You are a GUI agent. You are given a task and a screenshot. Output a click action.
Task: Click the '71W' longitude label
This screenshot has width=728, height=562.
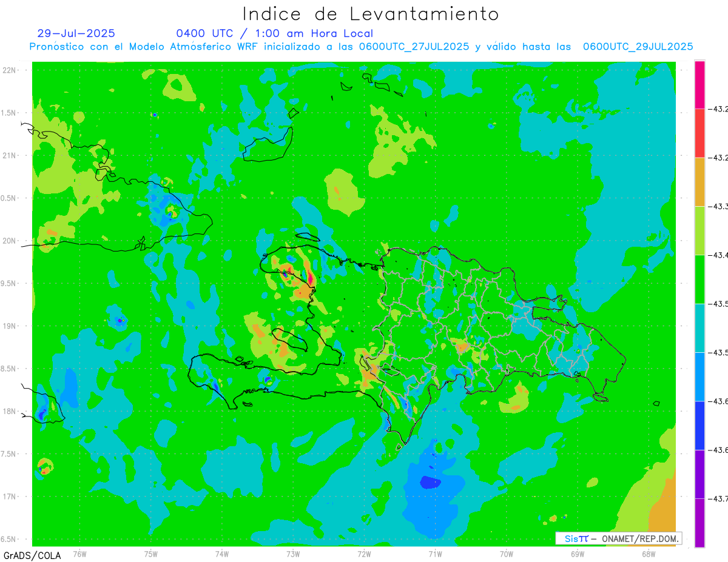click(x=435, y=554)
